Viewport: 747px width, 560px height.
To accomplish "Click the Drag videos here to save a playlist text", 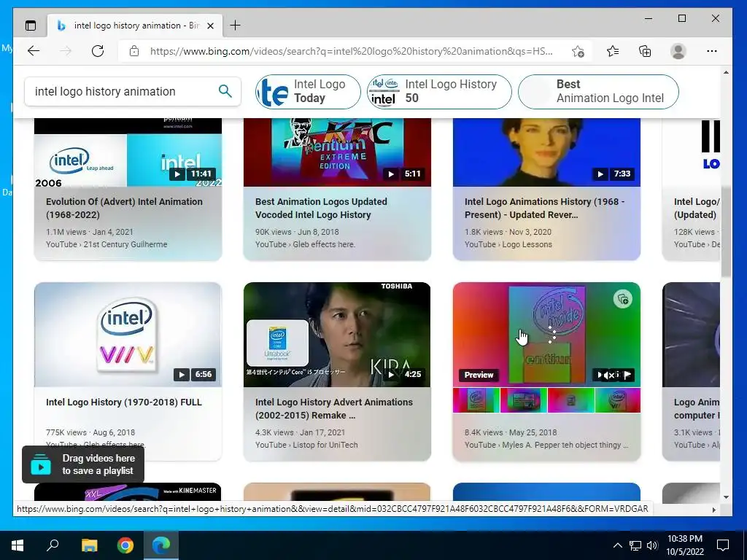I will coord(98,464).
